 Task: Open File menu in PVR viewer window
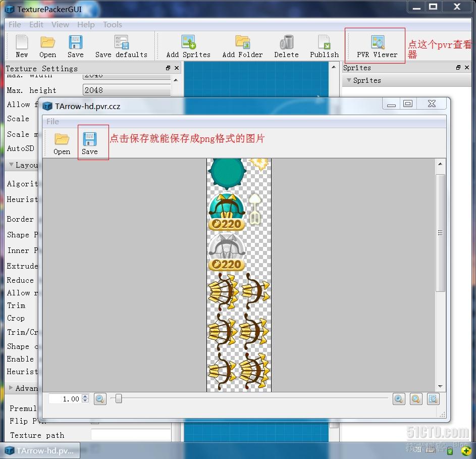click(52, 122)
